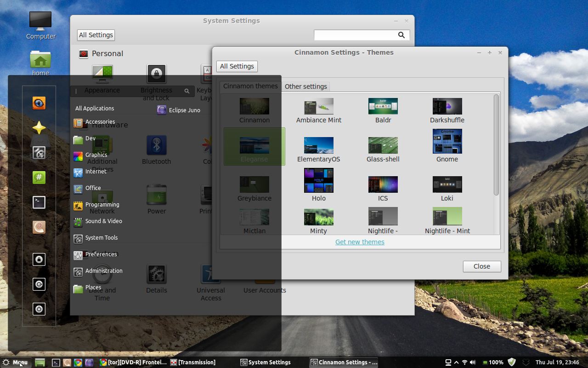The width and height of the screenshot is (588, 368).
Task: Click the shell launcher in the panel
Action: coord(67,362)
